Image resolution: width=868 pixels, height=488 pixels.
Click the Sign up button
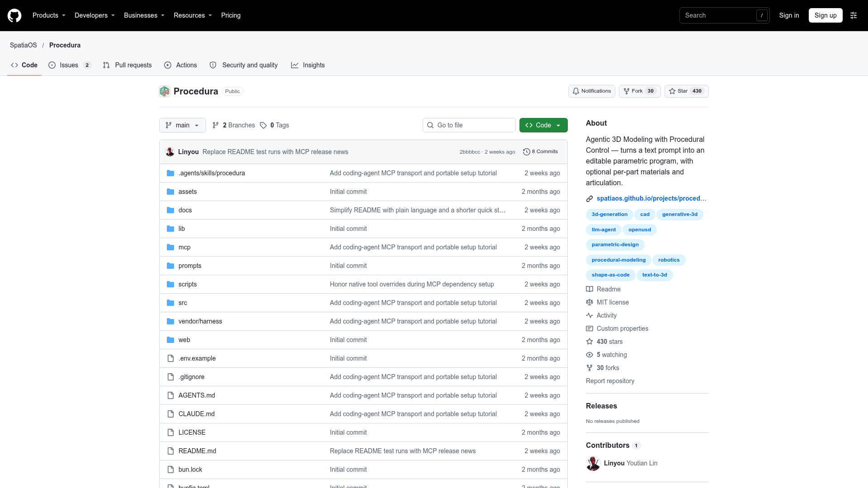click(x=826, y=15)
